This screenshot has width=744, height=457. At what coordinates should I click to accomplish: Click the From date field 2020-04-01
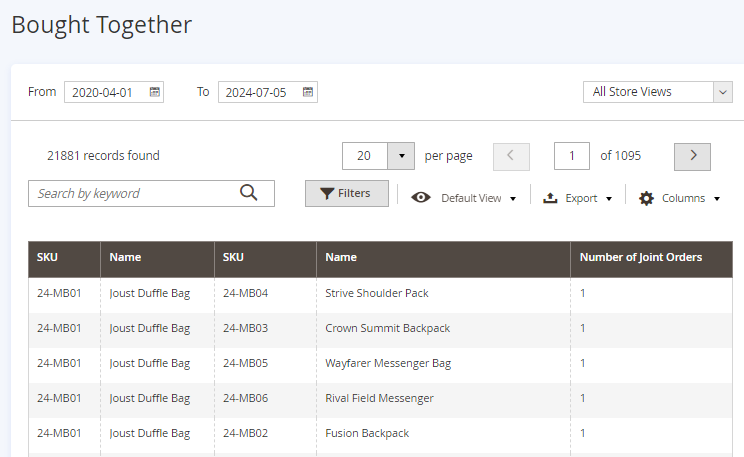[x=114, y=92]
